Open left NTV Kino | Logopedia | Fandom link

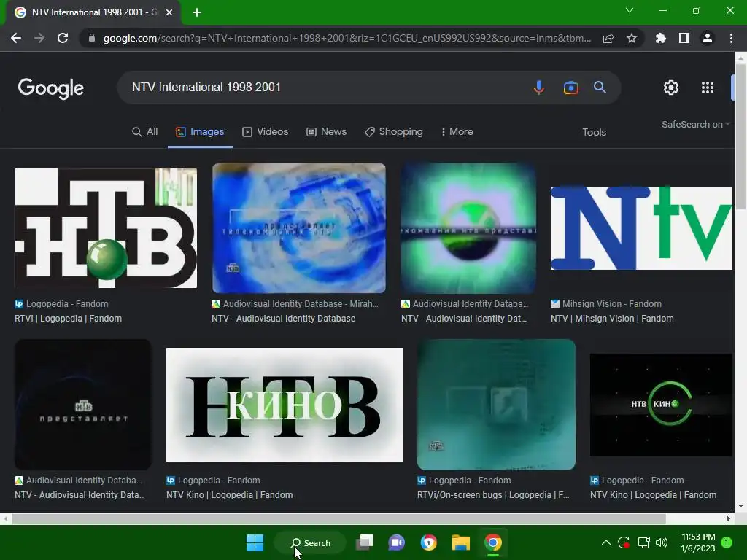tap(229, 495)
